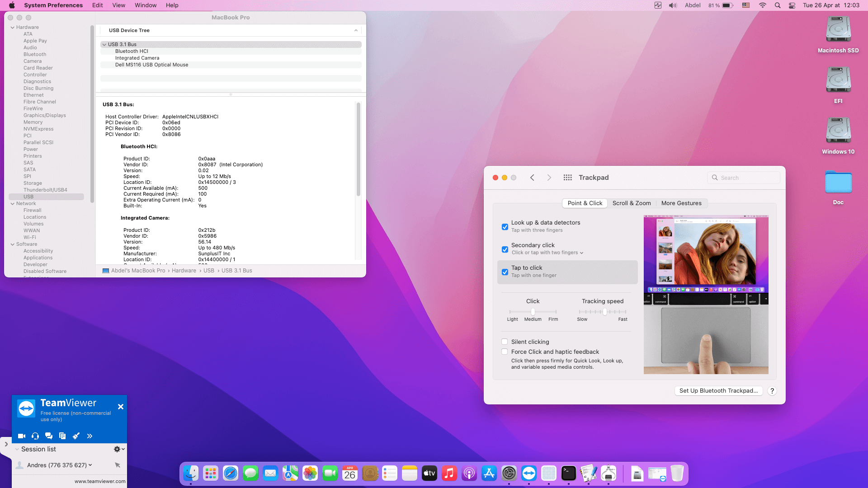The width and height of the screenshot is (868, 488).
Task: Enable Force Click and haptic feedback
Action: [505, 352]
